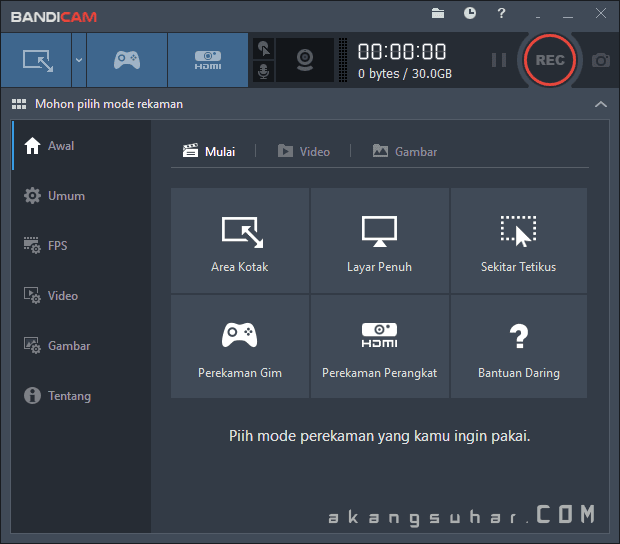Click the 'Mohon pilih mode rekaman' header text
This screenshot has width=620, height=544.
coord(109,104)
